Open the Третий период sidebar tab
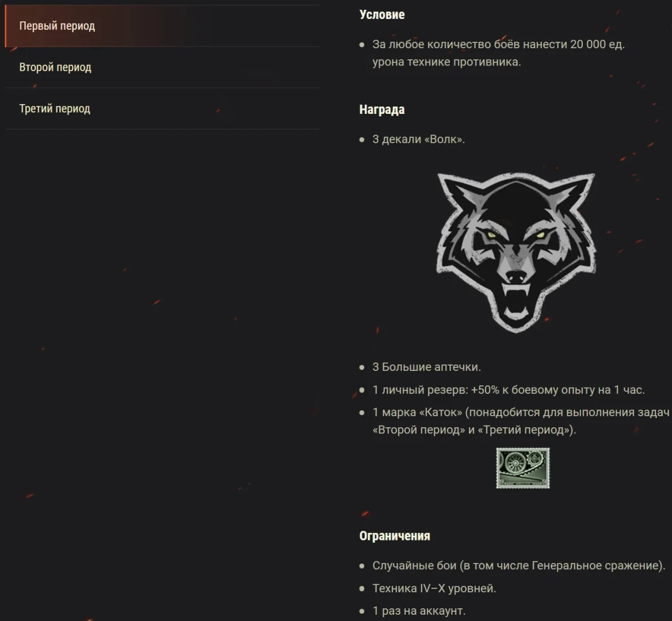 [162, 109]
